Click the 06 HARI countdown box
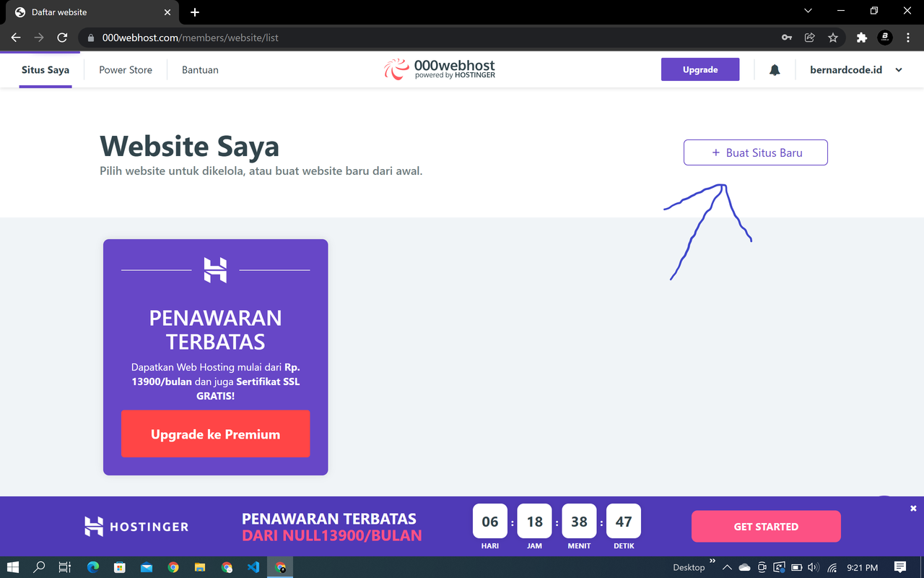Screen dimensions: 924x578 [x=490, y=522]
